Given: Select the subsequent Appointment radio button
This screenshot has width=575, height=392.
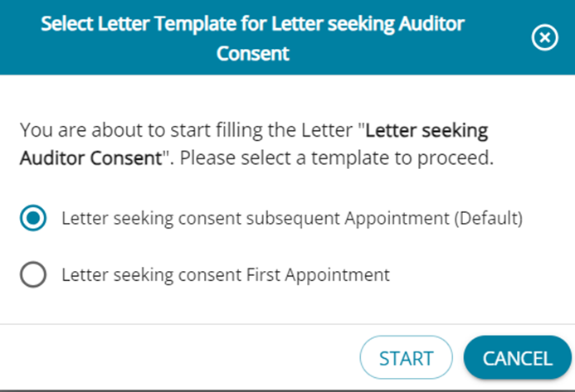Looking at the screenshot, I should pyautogui.click(x=33, y=219).
